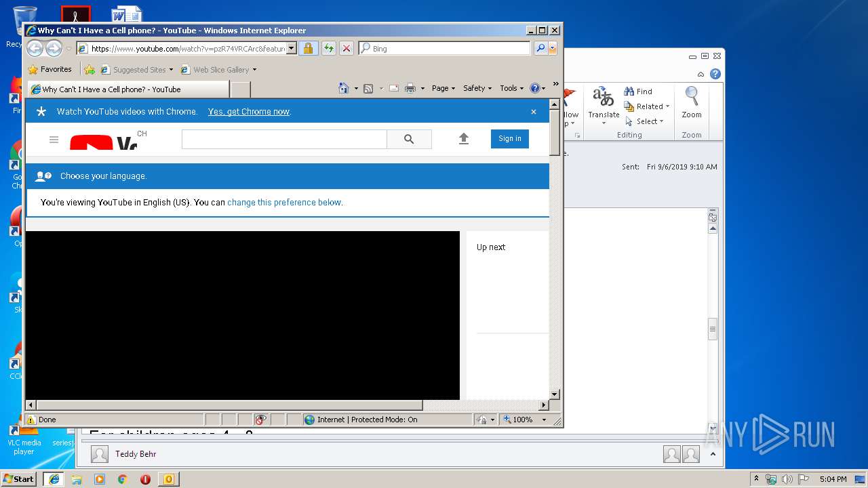Click the black video player area
The width and height of the screenshot is (868, 488).
(x=243, y=315)
